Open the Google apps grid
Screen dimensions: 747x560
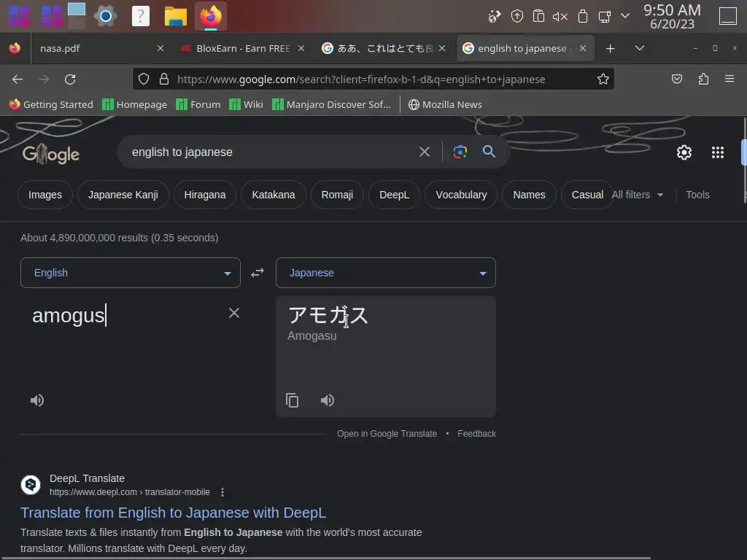pos(718,152)
